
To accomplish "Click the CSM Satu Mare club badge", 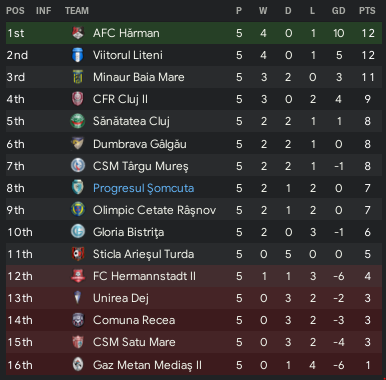I will click(78, 342).
